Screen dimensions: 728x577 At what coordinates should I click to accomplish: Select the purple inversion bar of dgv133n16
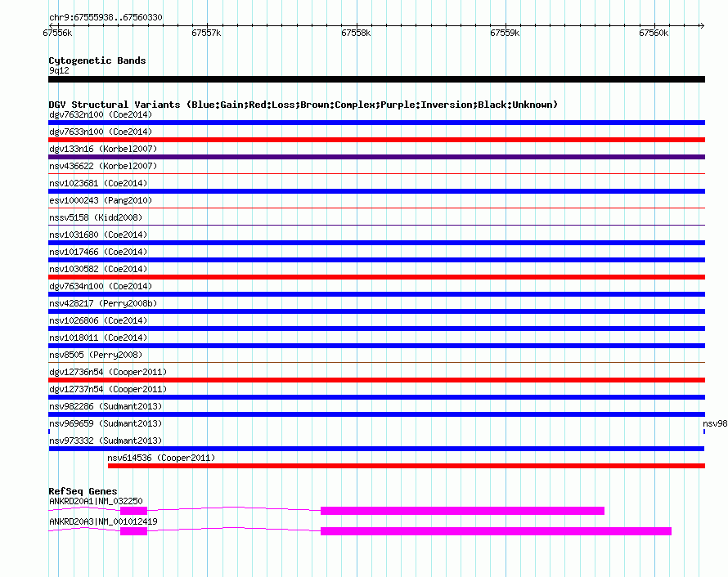[x=376, y=157]
